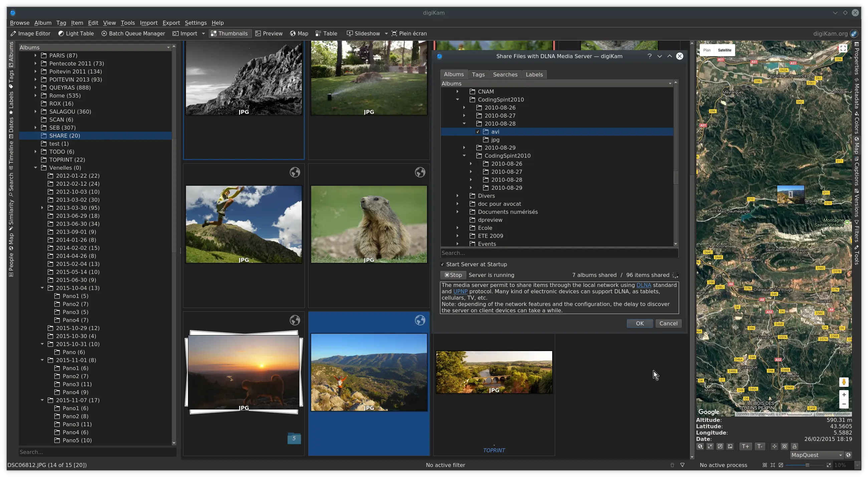Open the Timeline left sidebar panel

[x=11, y=155]
